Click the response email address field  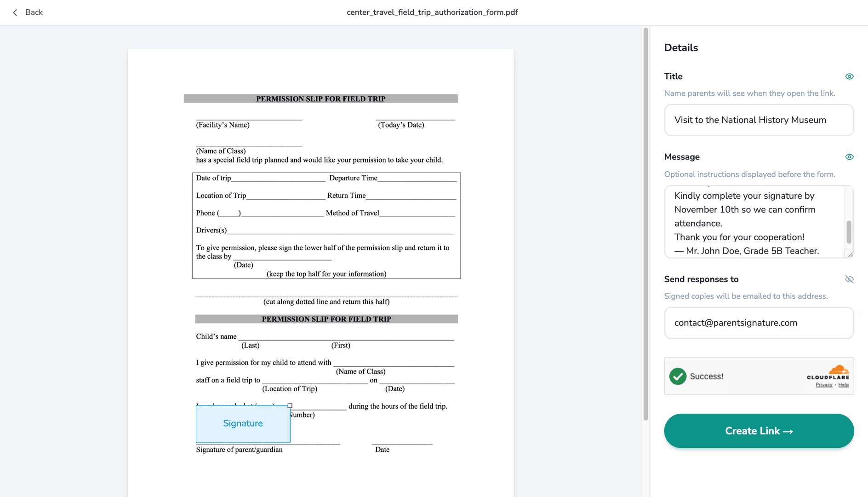[x=759, y=323]
